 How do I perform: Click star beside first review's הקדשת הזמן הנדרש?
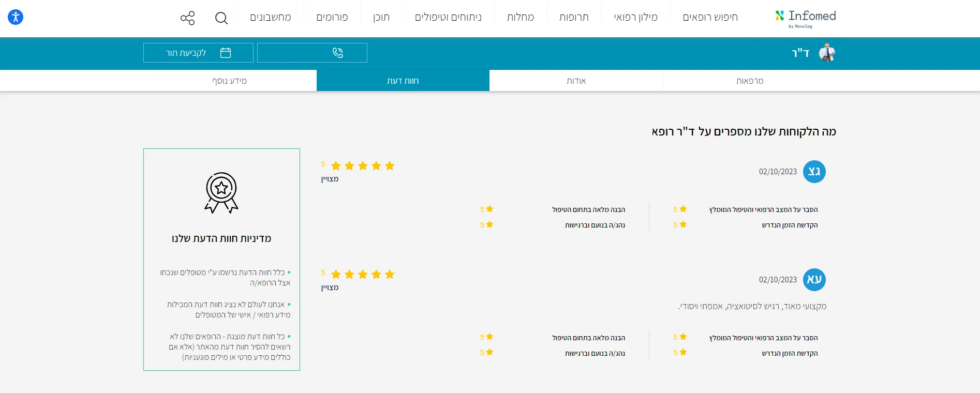(x=683, y=224)
